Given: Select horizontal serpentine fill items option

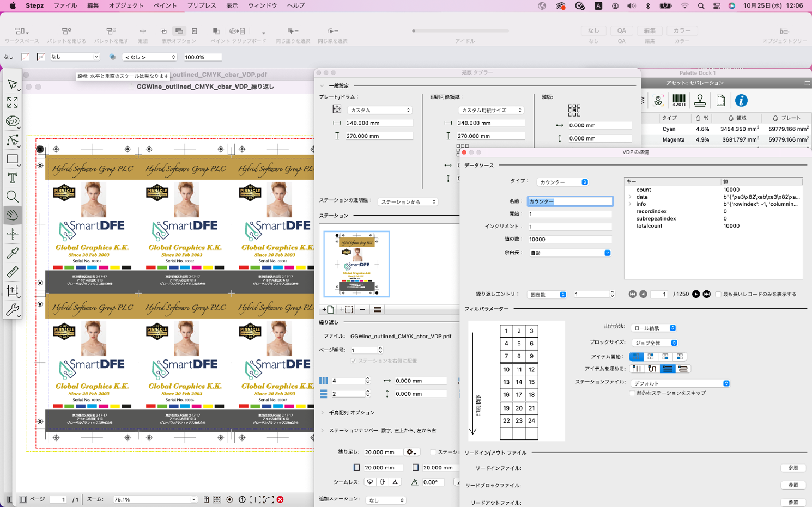Looking at the screenshot, I should tap(683, 369).
